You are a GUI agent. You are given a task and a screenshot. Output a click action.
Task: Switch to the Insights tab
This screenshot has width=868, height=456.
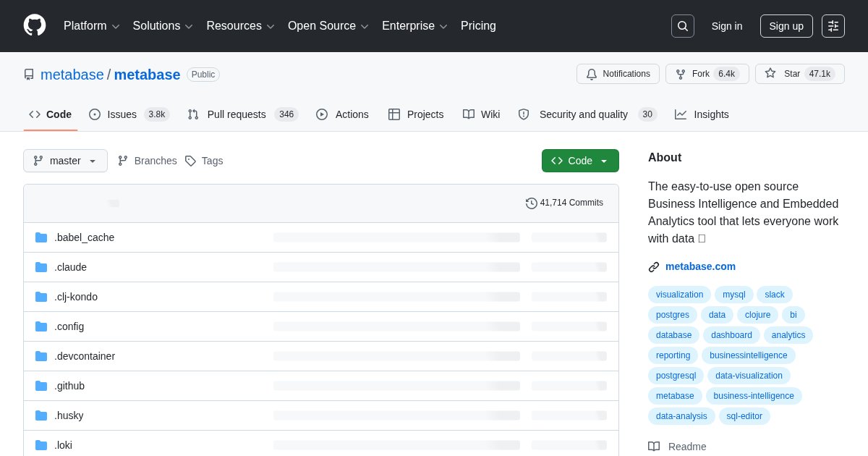(x=702, y=114)
